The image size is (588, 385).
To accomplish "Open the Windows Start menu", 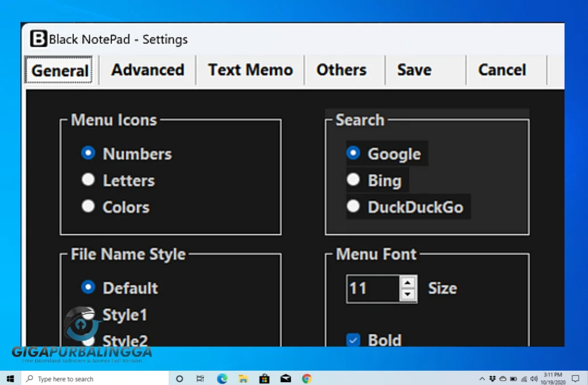I will coord(10,379).
